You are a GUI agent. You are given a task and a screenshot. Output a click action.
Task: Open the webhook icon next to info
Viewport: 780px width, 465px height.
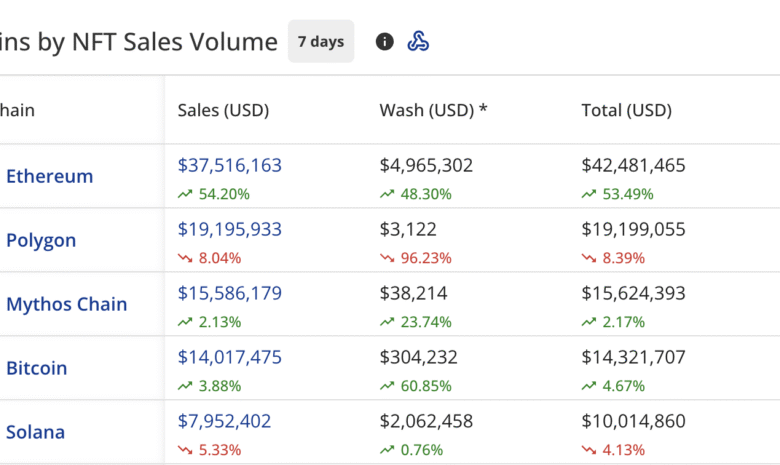[418, 41]
